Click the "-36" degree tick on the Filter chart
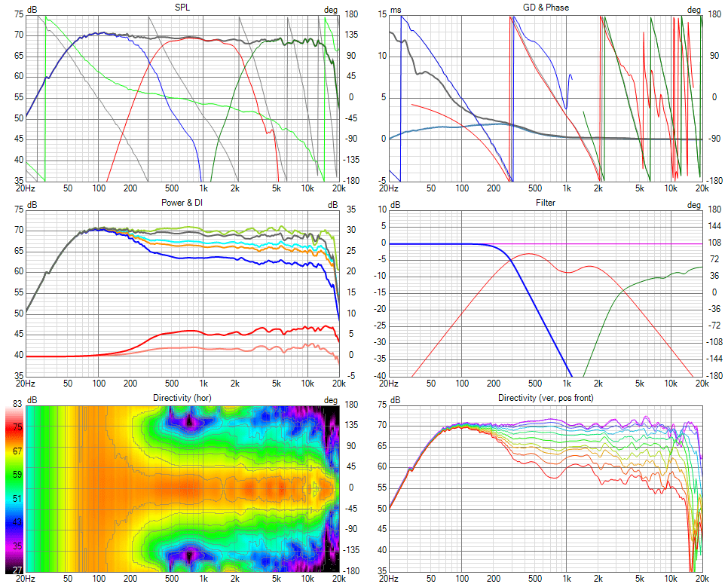 (x=715, y=309)
